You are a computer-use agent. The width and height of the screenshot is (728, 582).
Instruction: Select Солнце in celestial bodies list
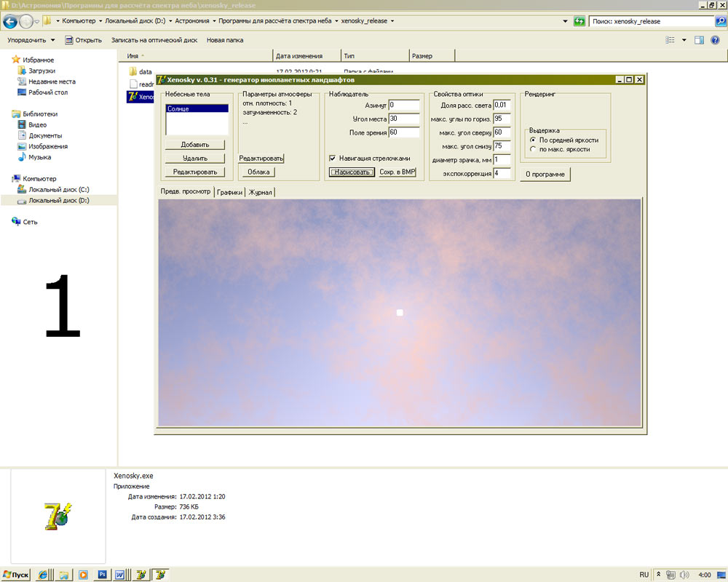coord(197,108)
